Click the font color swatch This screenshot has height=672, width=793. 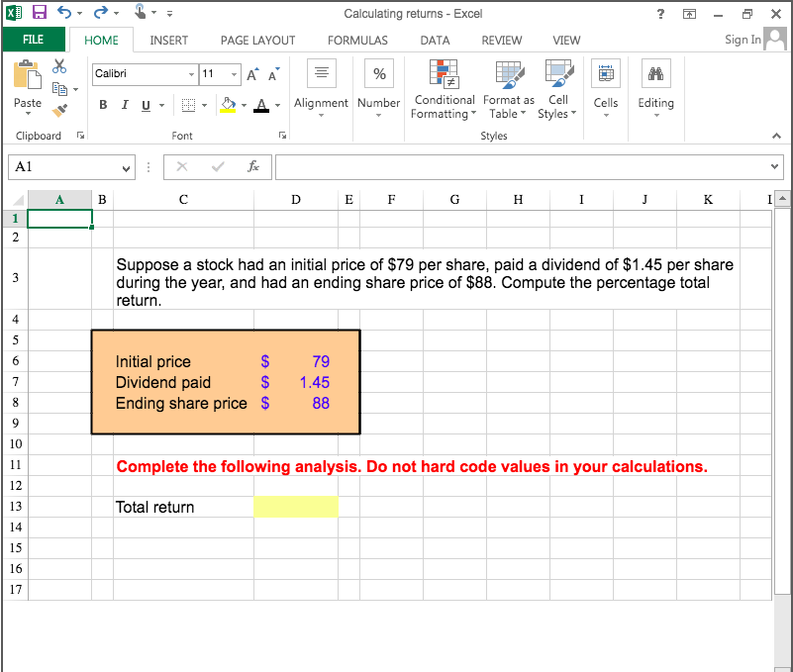pyautogui.click(x=263, y=105)
